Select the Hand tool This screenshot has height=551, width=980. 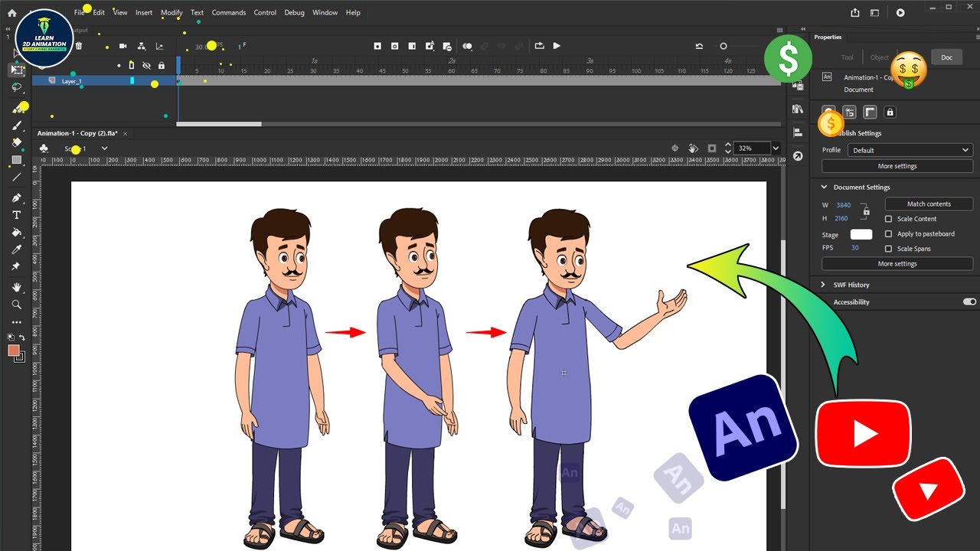click(17, 287)
